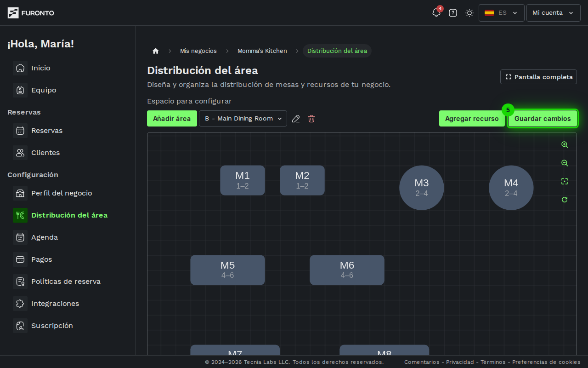Click Distribución del área breadcrumb chip
Viewport: 588px width, 368px height.
pyautogui.click(x=337, y=51)
